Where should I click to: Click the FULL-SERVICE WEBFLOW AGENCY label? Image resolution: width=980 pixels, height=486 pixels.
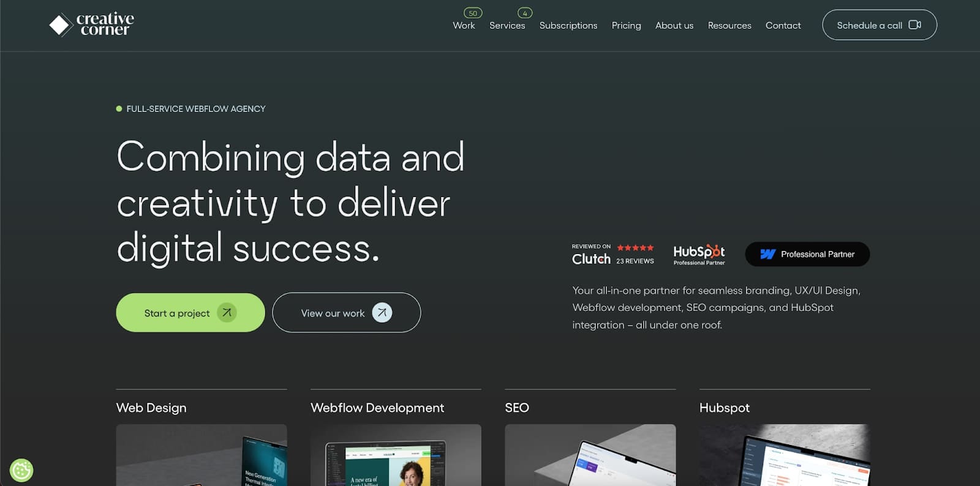pos(196,109)
